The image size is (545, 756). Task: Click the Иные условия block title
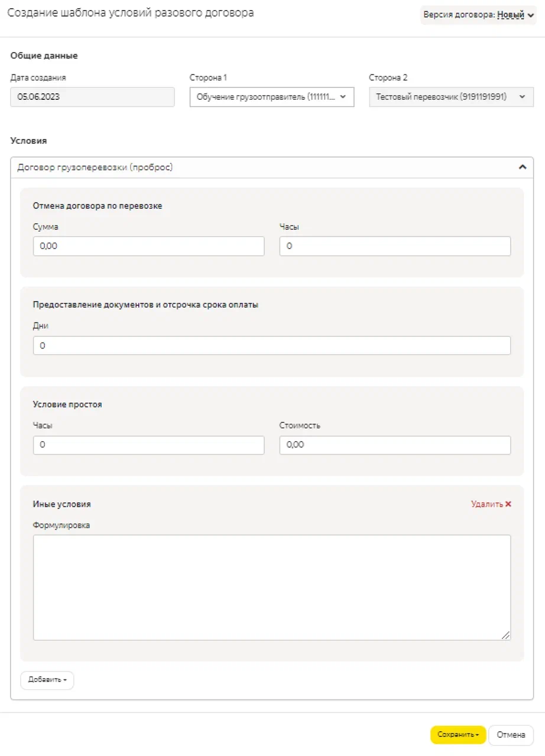click(x=61, y=504)
